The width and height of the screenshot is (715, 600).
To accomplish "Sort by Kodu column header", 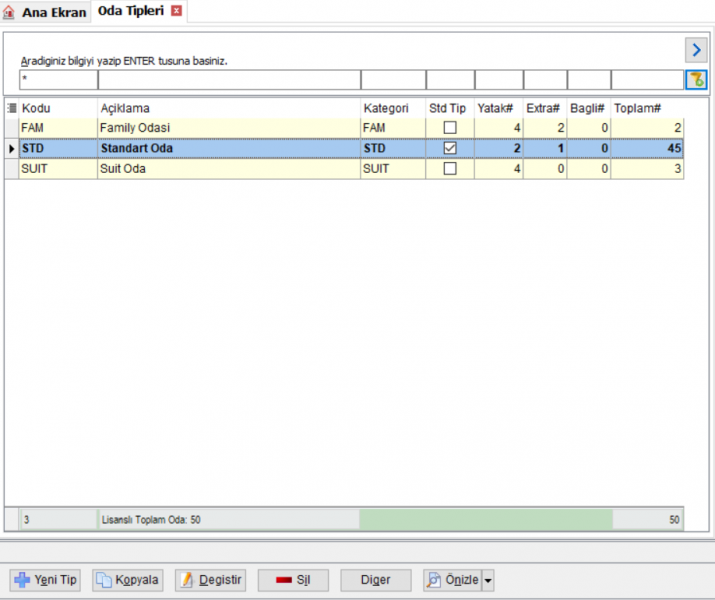I will 58,108.
